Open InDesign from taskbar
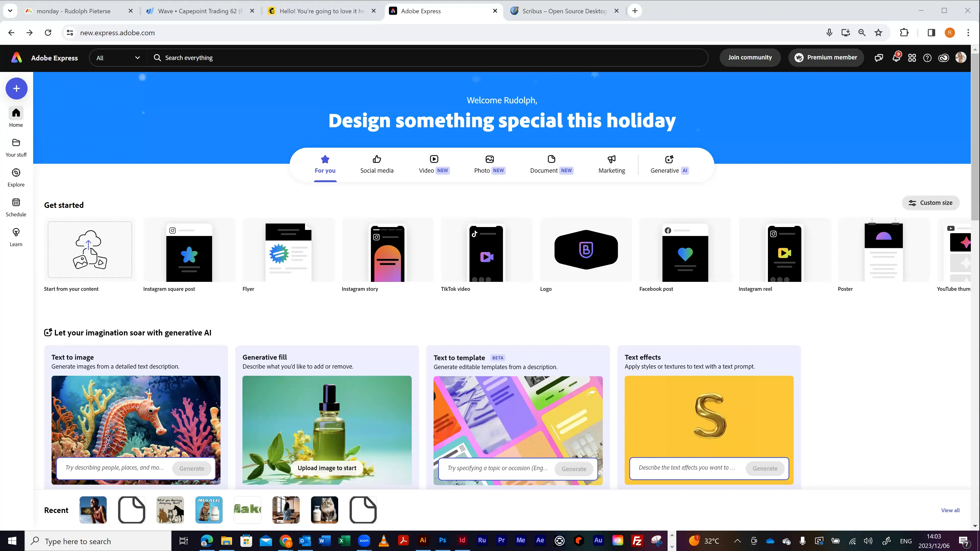Image resolution: width=980 pixels, height=551 pixels. (462, 540)
